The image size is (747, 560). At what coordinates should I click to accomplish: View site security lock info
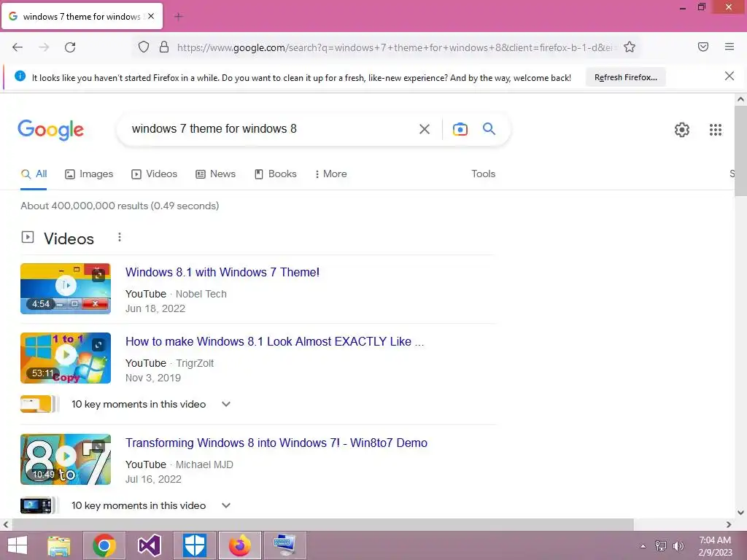tap(164, 47)
